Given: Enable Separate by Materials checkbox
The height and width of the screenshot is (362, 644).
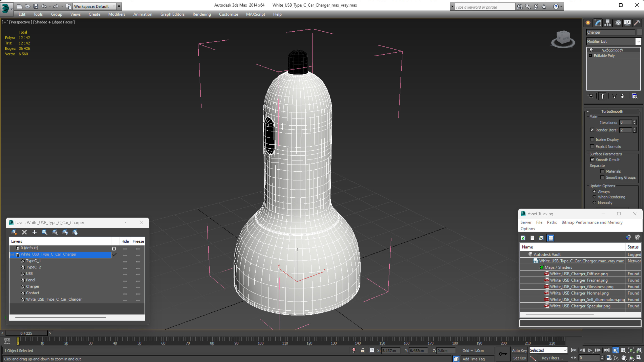Looking at the screenshot, I should click(x=602, y=171).
